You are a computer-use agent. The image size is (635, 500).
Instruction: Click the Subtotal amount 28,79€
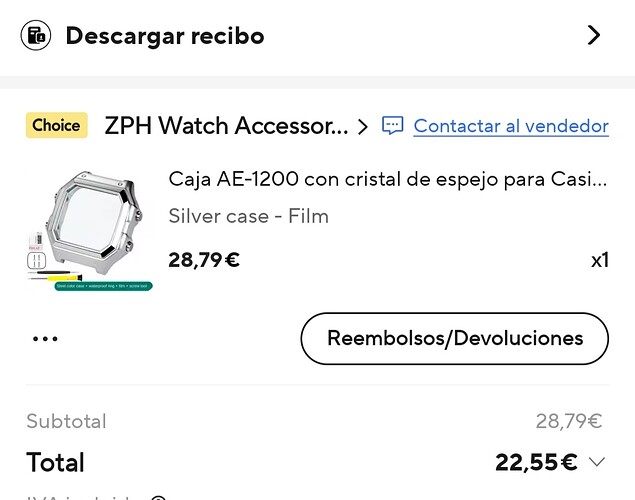click(x=569, y=421)
